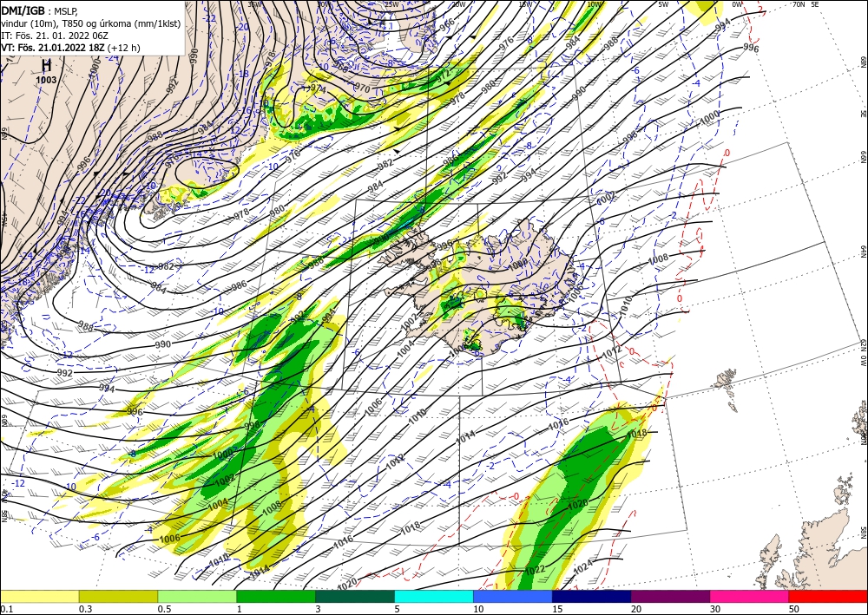Pick the cyan 5–10 mm legend swatch
Viewport: 868px width, 615px height.
434,596
